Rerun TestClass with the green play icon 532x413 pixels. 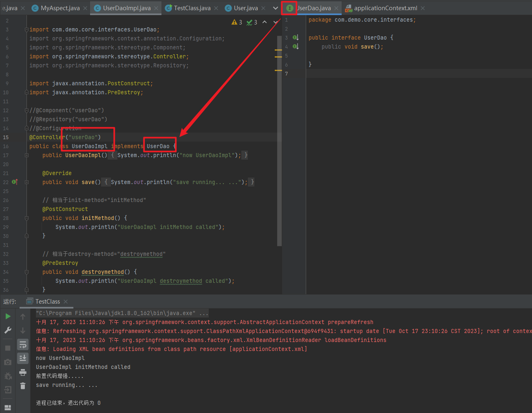[8, 316]
